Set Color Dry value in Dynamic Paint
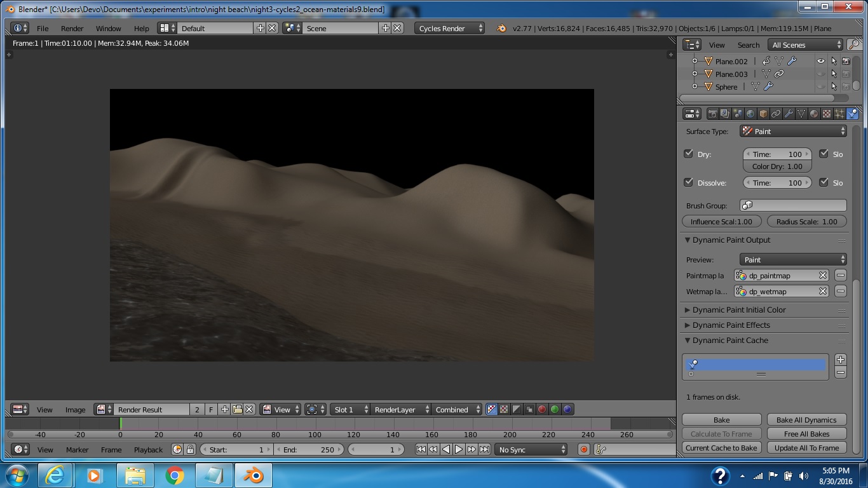 776,166
